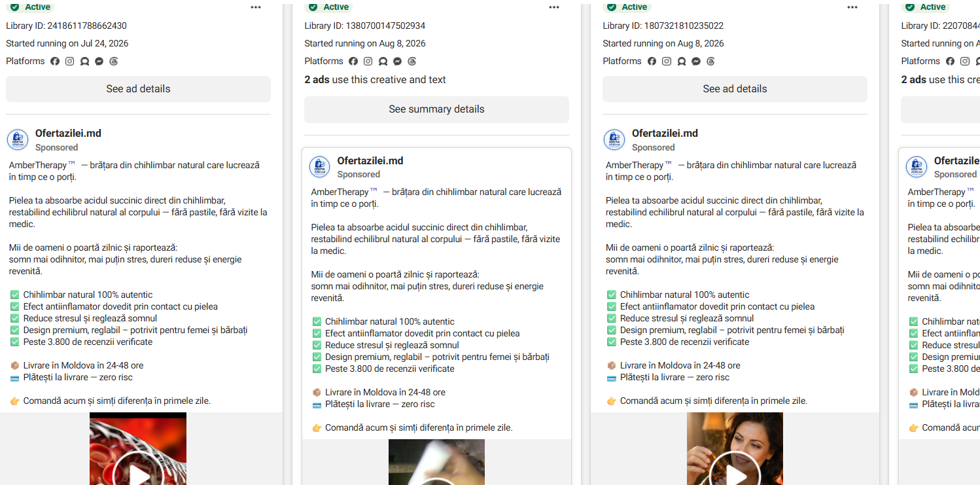Click Started running date on ad ending 5022
Screen dimensions: 980x485
tap(663, 44)
